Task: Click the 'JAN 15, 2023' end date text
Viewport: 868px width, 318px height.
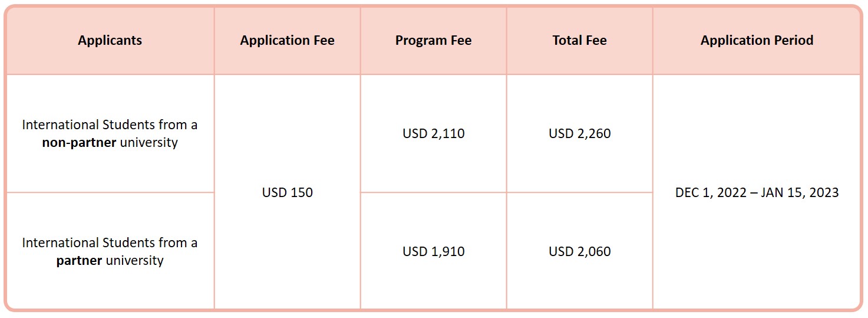Action: (800, 192)
